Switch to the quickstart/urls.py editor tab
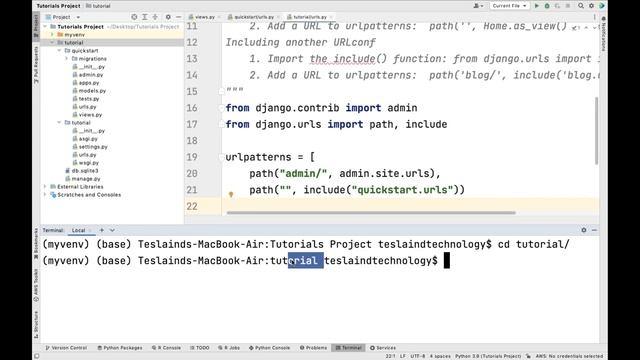 (253, 17)
